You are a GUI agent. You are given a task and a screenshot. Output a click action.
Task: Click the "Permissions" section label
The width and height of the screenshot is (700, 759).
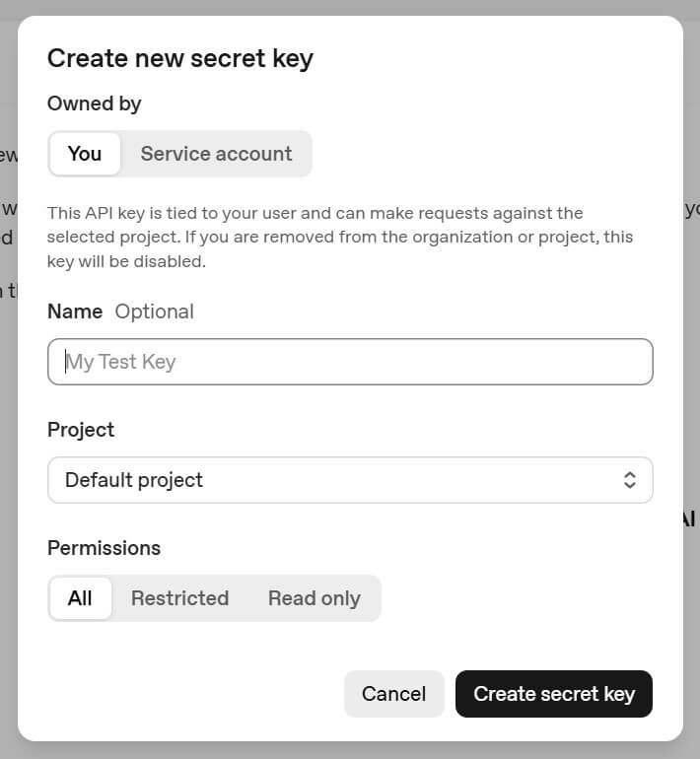pos(104,548)
